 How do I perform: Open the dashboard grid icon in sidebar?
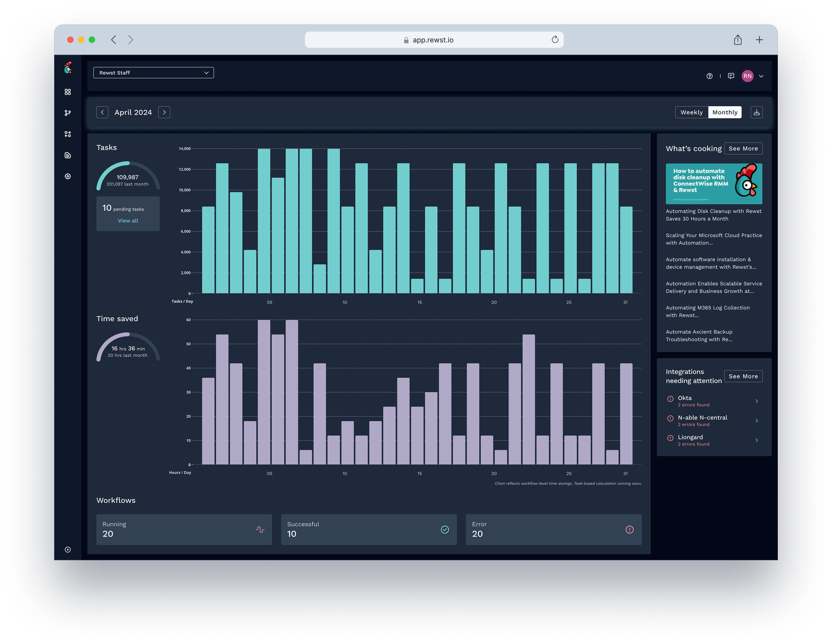[x=68, y=92]
